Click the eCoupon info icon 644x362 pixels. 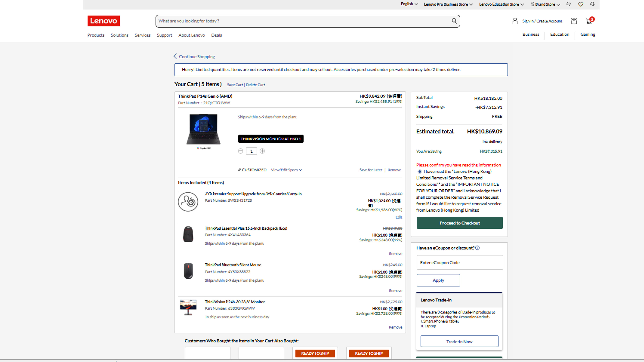[477, 248]
